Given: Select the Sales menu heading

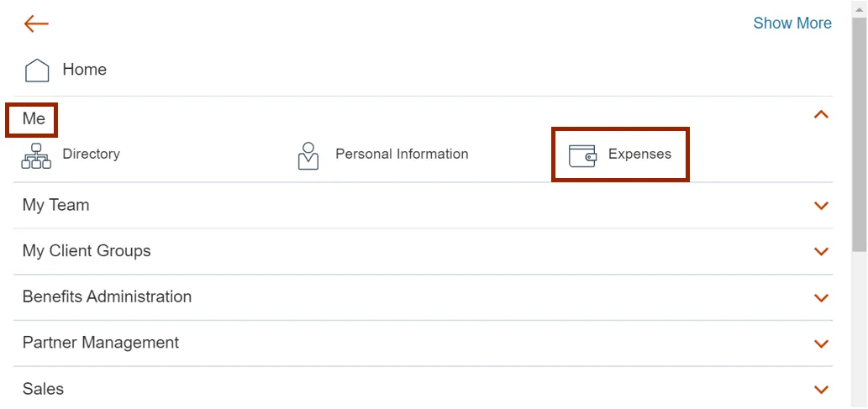Looking at the screenshot, I should click(x=43, y=389).
